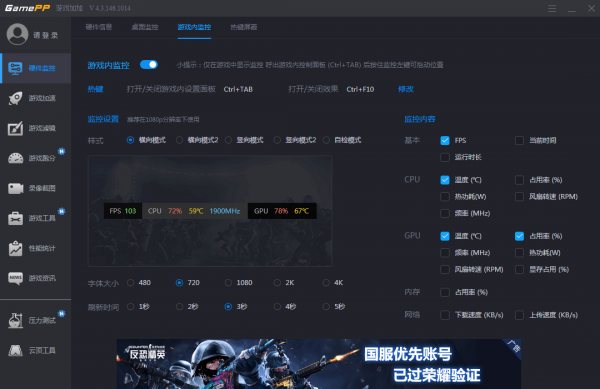Open the 游戏滤镜 filter sidebar icon

[x=15, y=128]
